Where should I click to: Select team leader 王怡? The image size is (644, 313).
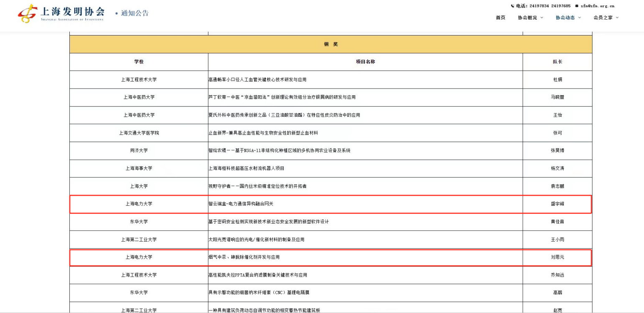tap(557, 115)
